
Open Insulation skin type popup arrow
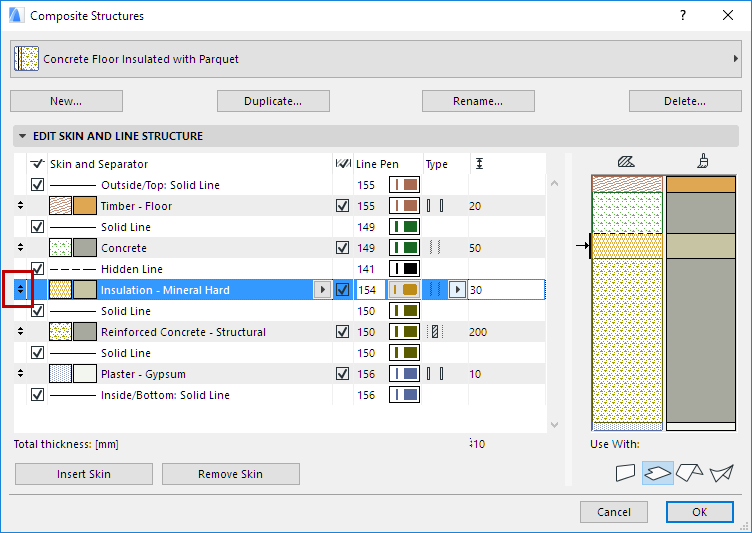458,290
